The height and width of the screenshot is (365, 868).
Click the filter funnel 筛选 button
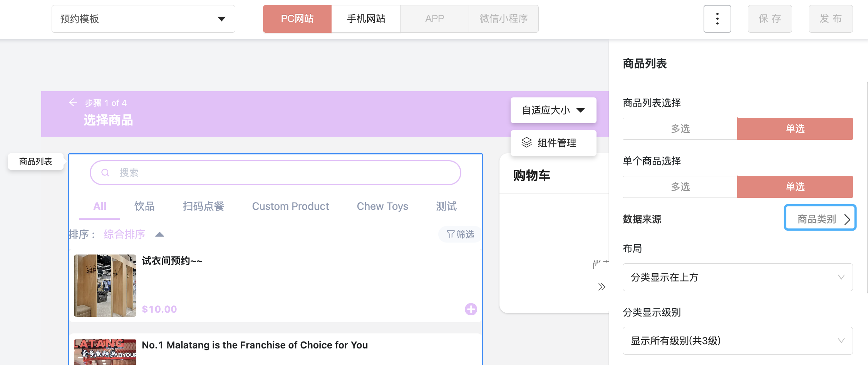point(460,234)
